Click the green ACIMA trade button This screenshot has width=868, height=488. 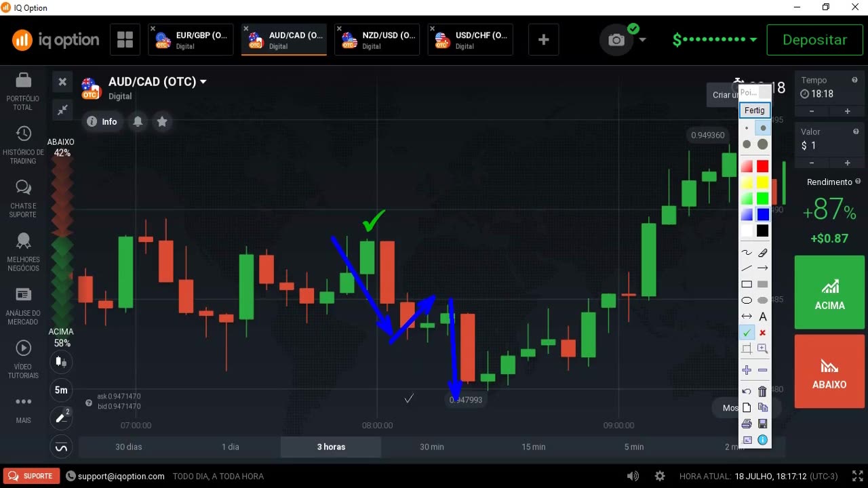pos(829,292)
